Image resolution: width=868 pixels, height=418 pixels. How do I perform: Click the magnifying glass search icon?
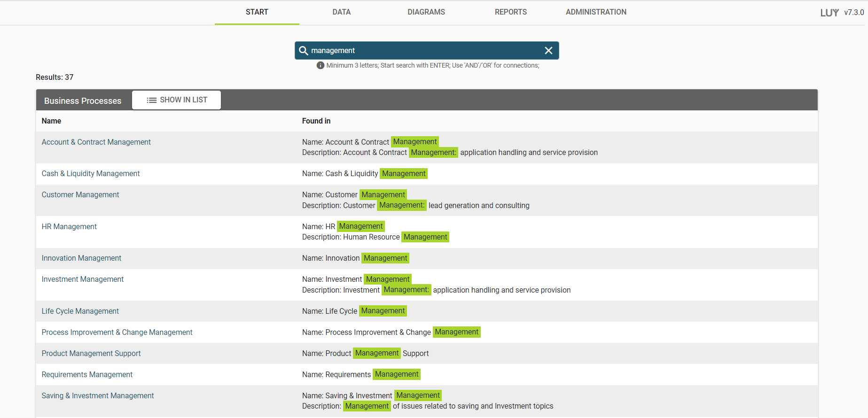(x=304, y=51)
